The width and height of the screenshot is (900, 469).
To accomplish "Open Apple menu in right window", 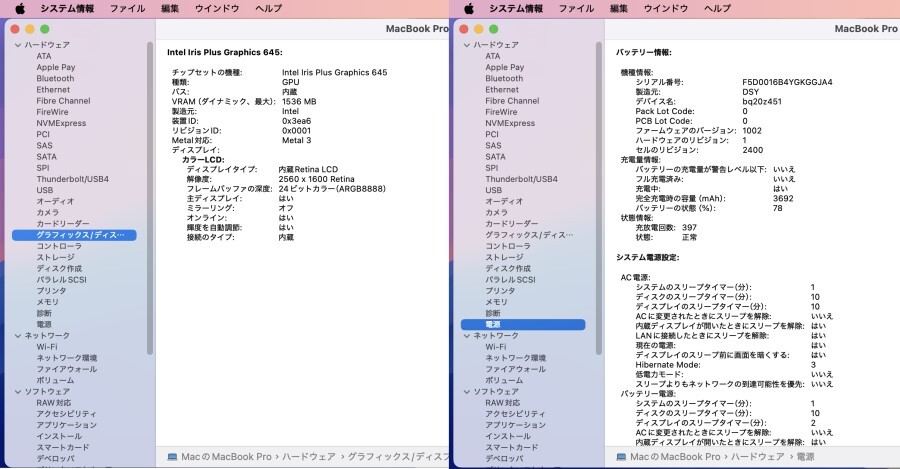I will (469, 9).
